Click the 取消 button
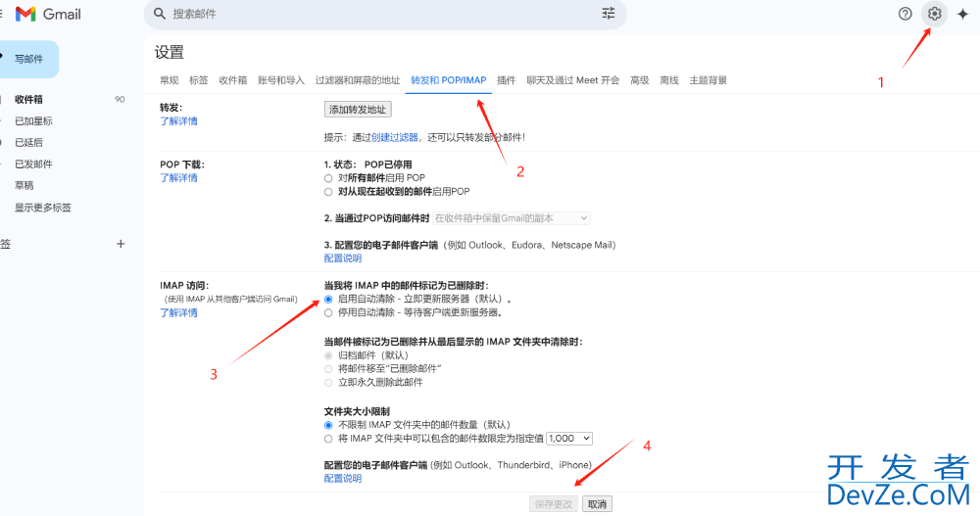 [596, 504]
